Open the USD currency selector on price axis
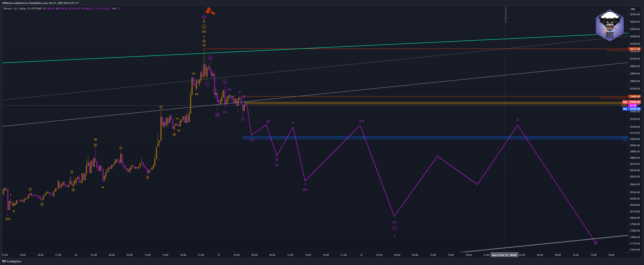The height and width of the screenshot is (265, 644). [x=635, y=9]
